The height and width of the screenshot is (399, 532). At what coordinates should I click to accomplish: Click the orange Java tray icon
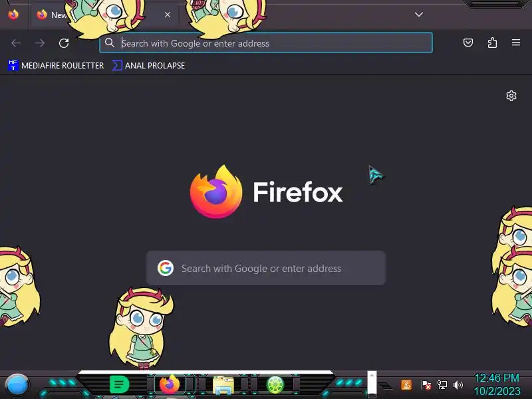coord(406,385)
